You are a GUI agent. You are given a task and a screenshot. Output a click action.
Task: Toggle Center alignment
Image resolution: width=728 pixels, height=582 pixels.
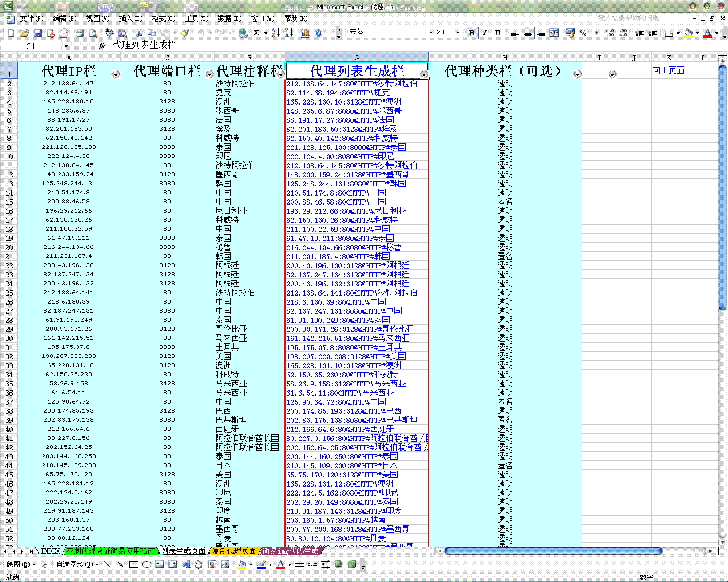coord(528,33)
